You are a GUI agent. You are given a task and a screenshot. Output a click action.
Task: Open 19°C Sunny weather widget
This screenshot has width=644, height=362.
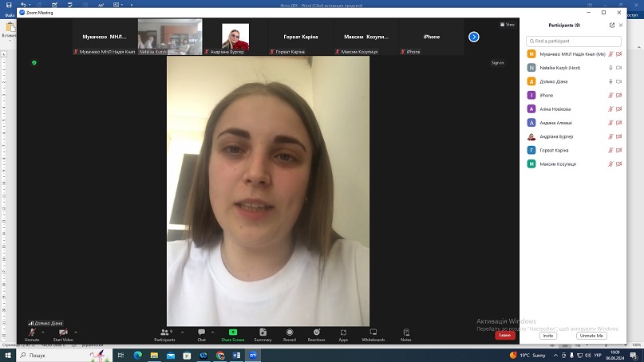[x=528, y=356]
